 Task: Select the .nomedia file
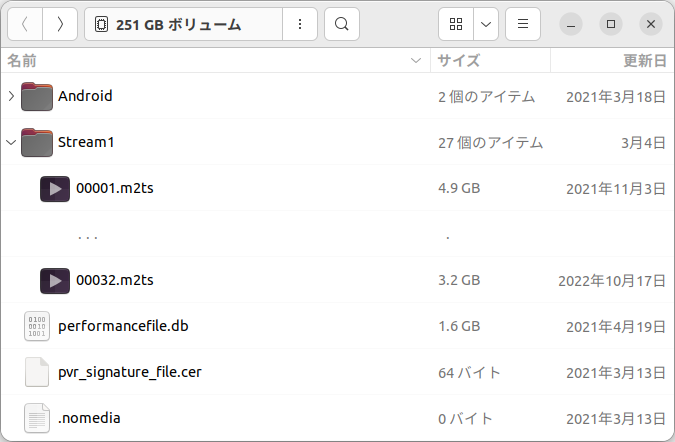click(x=89, y=418)
